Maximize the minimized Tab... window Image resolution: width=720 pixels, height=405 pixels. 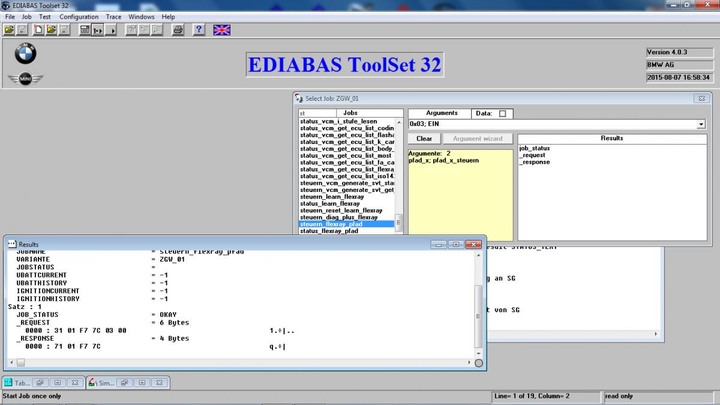point(57,382)
